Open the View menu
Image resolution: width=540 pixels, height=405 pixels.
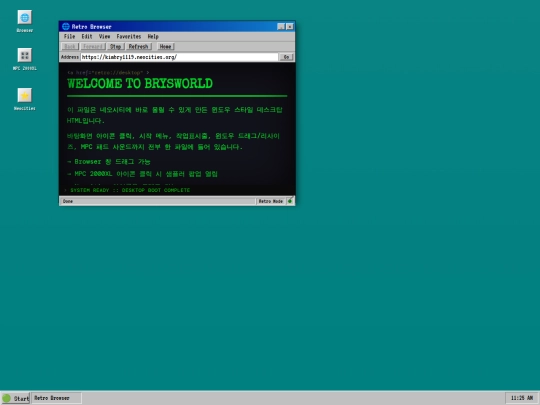pos(104,37)
